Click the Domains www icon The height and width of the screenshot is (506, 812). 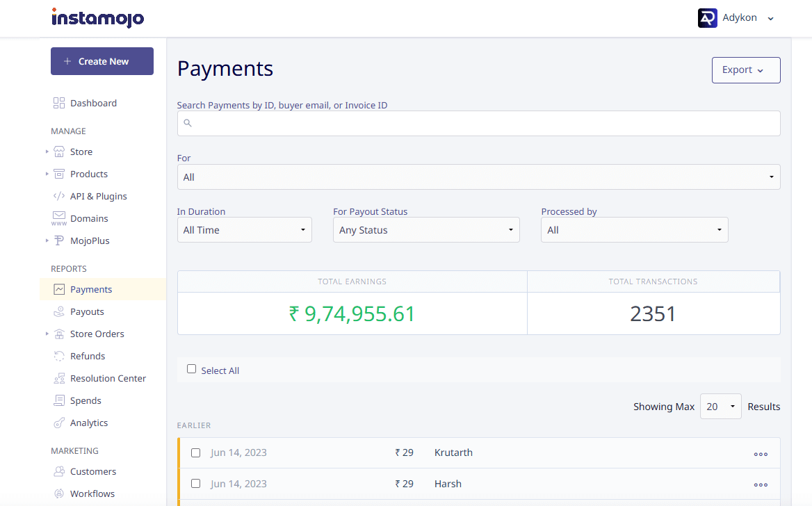click(x=59, y=218)
